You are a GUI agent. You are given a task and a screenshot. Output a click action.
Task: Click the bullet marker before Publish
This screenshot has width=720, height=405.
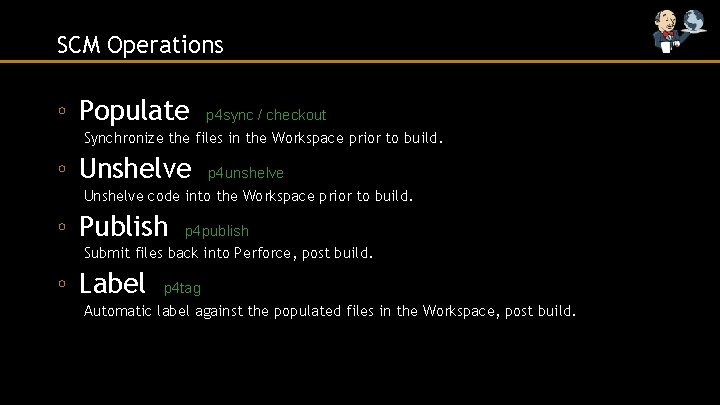coord(63,226)
